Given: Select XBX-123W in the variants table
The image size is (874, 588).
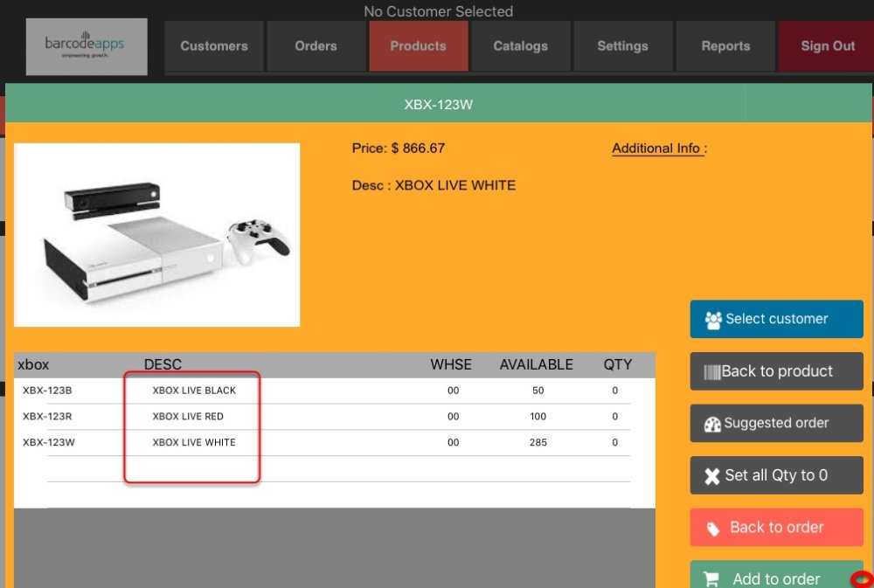Looking at the screenshot, I should tap(48, 443).
